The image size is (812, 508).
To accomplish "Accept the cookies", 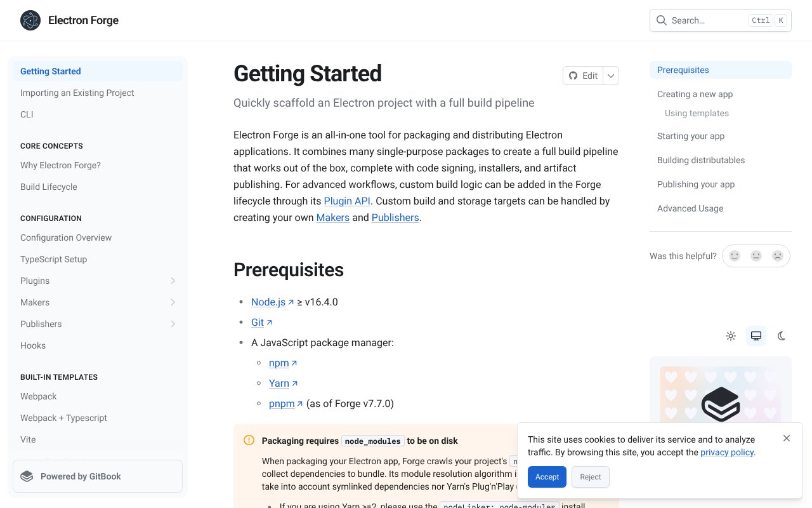I will [547, 477].
